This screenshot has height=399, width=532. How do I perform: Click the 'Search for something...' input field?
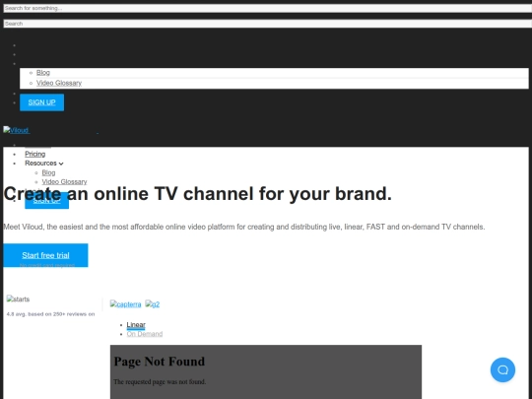tap(268, 8)
